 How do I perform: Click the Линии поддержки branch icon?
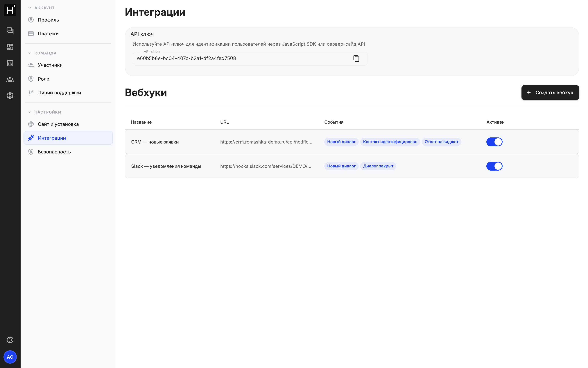tap(31, 93)
